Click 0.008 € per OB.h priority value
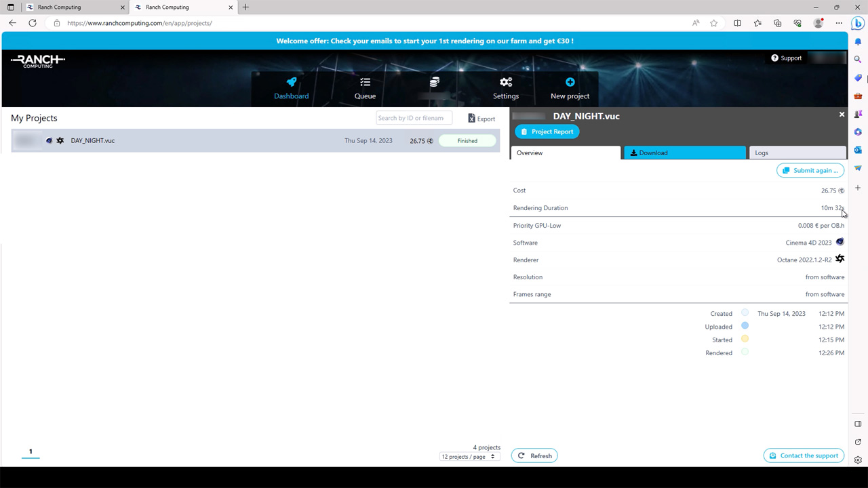This screenshot has height=488, width=868. click(x=821, y=226)
